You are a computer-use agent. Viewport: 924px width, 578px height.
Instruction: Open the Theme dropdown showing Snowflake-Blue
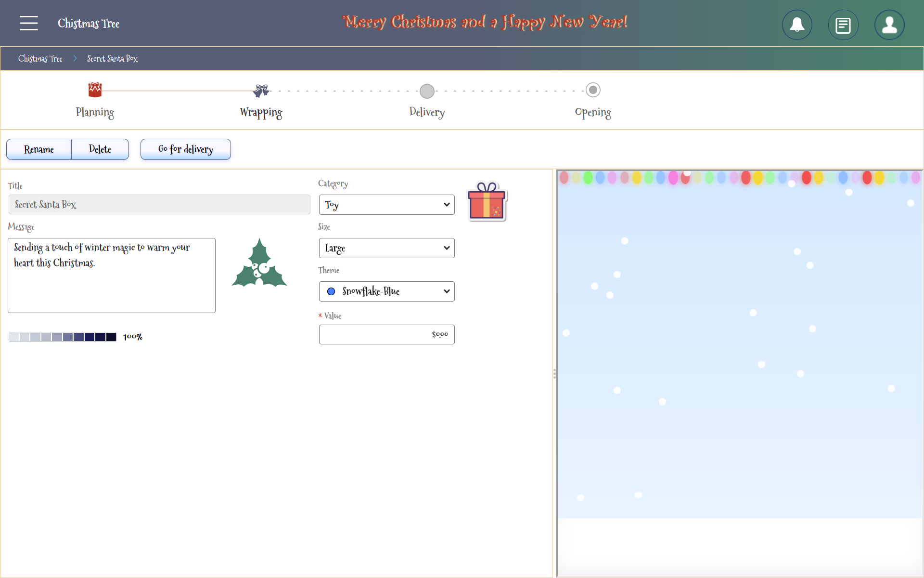tap(386, 291)
